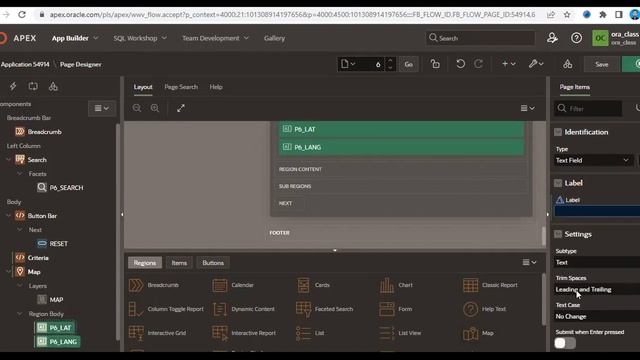The width and height of the screenshot is (640, 360).
Task: Focus the Label text input field
Action: coord(597,211)
